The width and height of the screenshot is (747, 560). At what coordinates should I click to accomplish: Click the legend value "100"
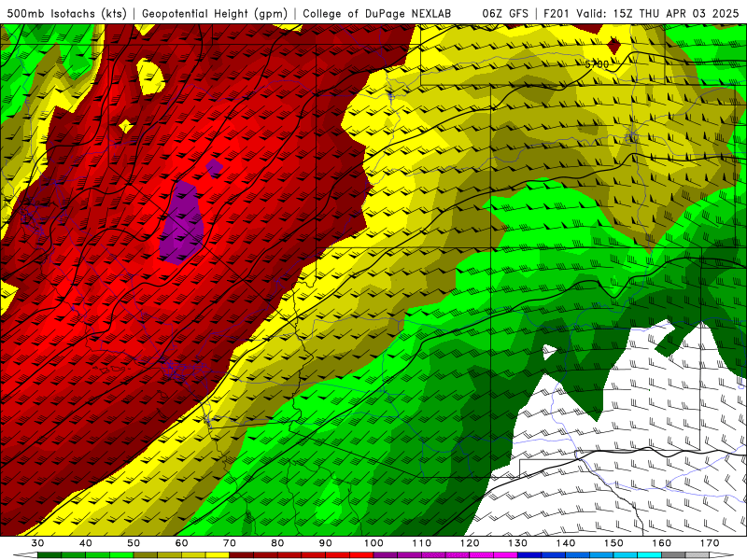(x=374, y=543)
